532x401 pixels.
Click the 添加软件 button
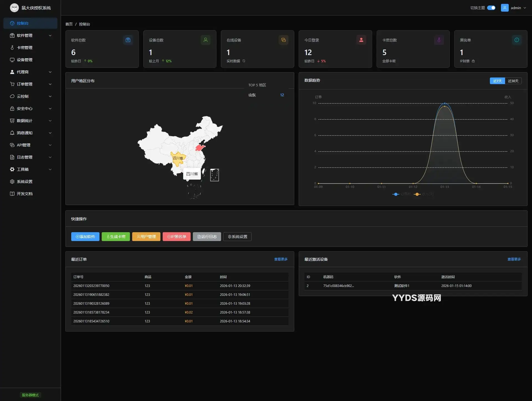coord(85,237)
